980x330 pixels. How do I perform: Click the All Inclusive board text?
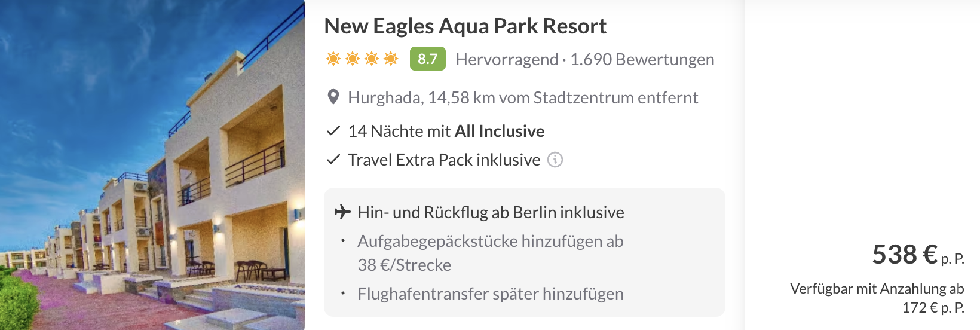tap(500, 131)
